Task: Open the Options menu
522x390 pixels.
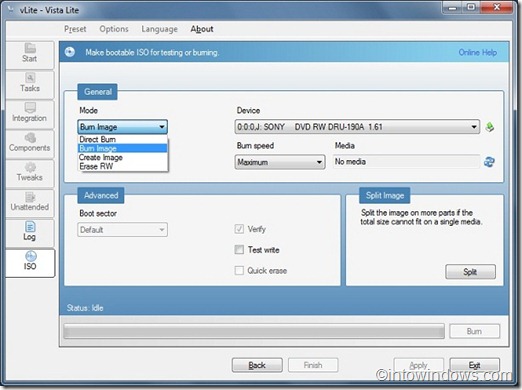Action: pos(114,29)
